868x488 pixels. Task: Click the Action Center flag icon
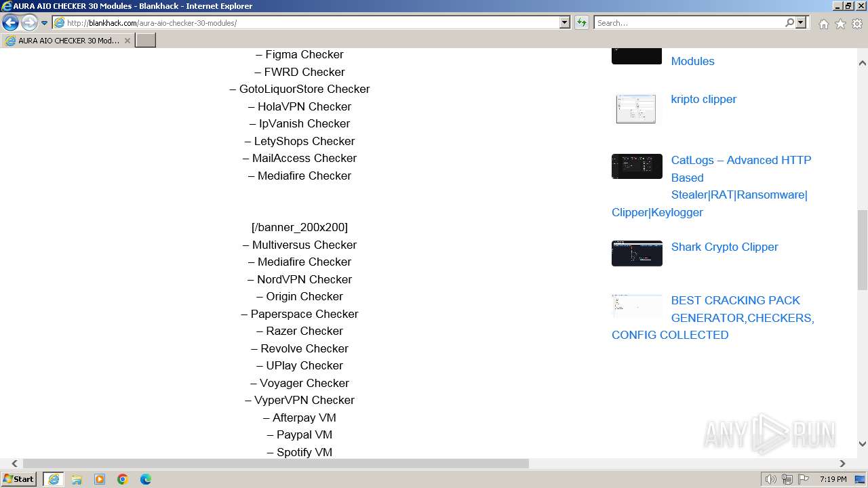(804, 479)
